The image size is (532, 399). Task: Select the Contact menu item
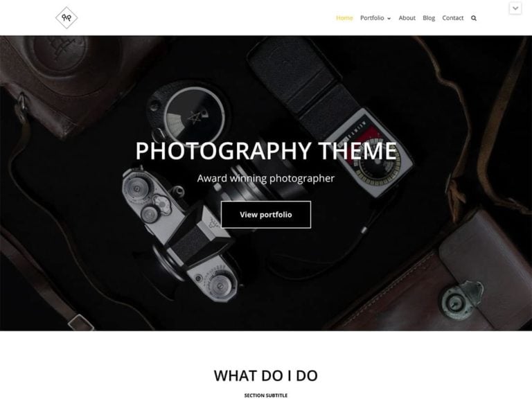click(452, 18)
